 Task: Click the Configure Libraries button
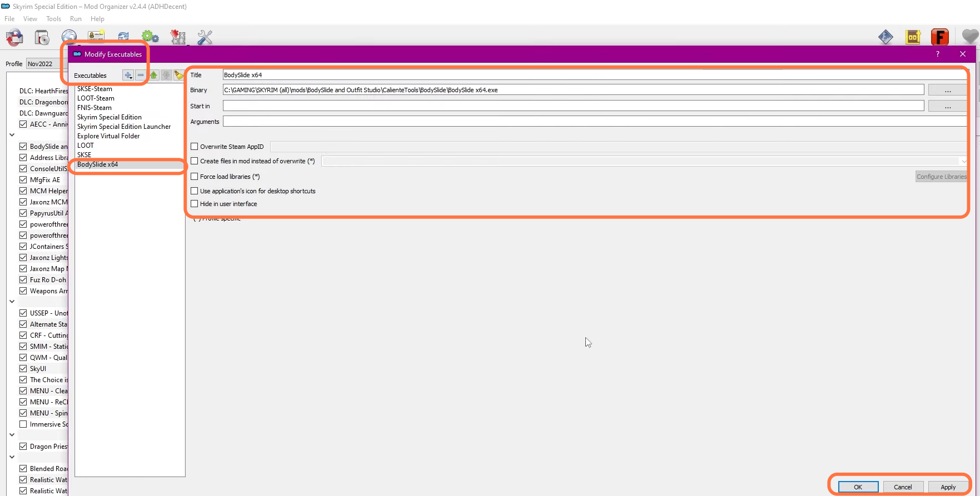tap(942, 177)
